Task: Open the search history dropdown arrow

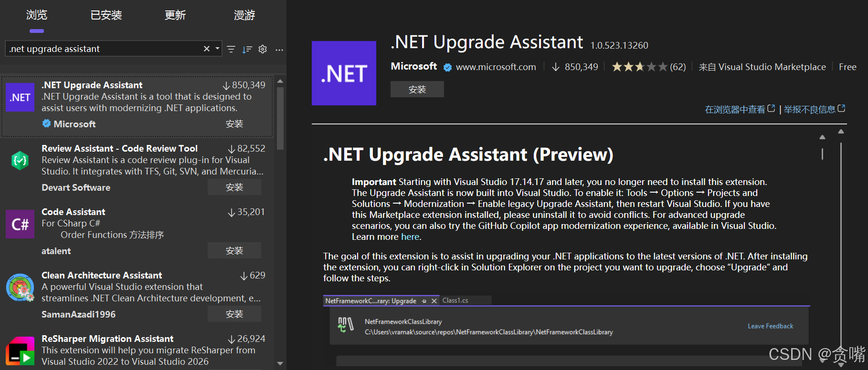Action: [x=217, y=49]
